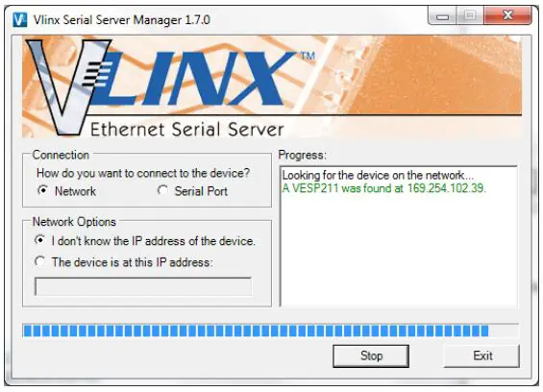
Task: Click the window title text
Action: pos(121,20)
